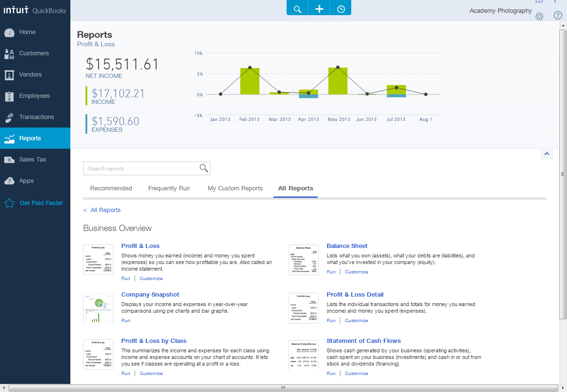The width and height of the screenshot is (567, 392).
Task: Open the Apps sidebar icon
Action: [x=10, y=180]
